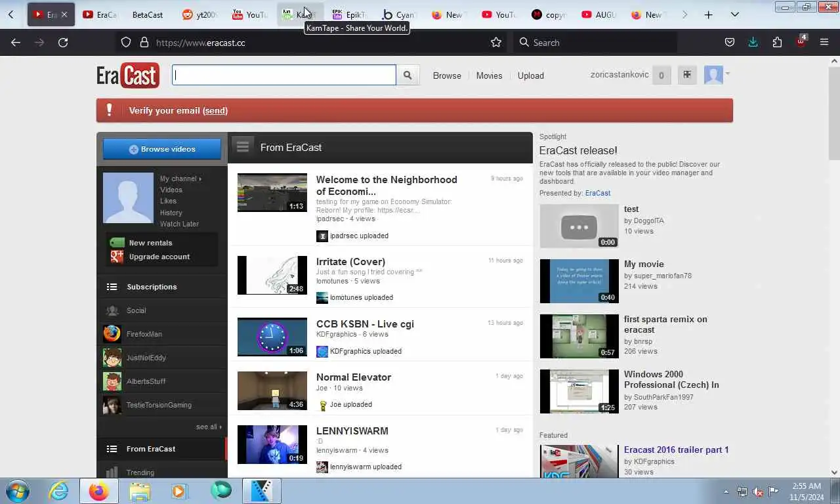
Task: Switch to the BetaCast tab
Action: (x=147, y=14)
